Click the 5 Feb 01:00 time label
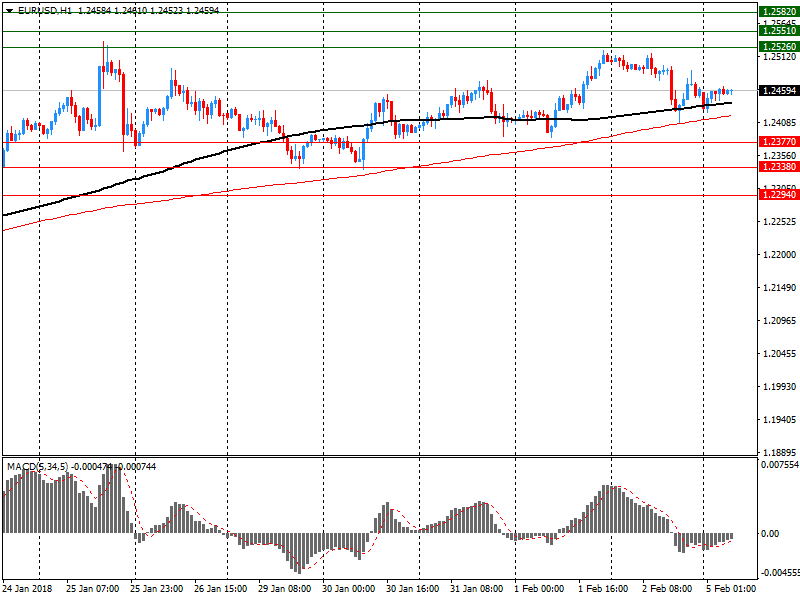Screen dimensions: 800x600 pos(731,589)
